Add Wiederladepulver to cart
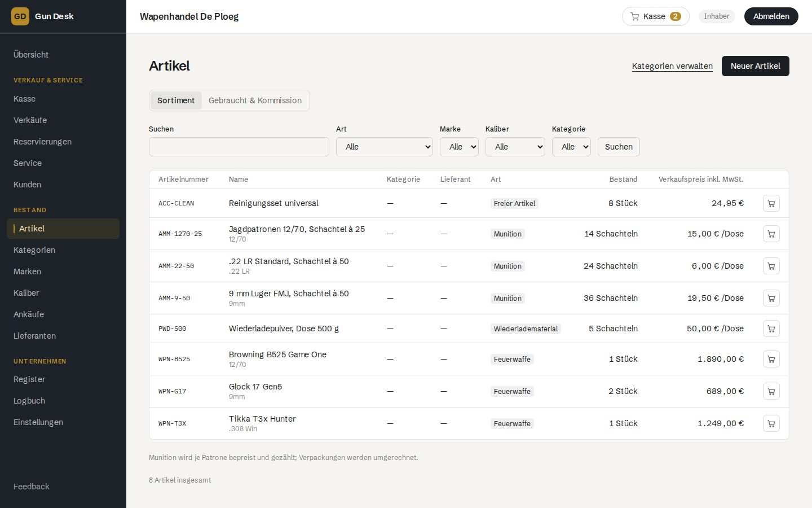 (771, 329)
